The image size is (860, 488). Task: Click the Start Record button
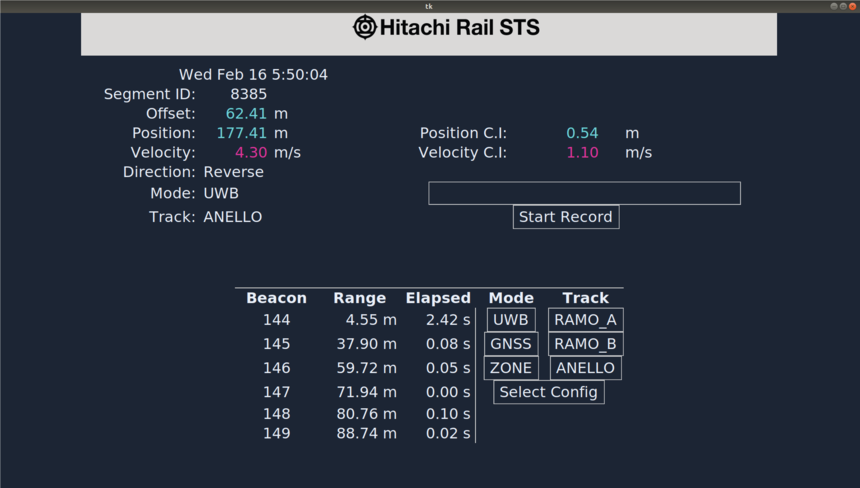[x=565, y=217]
